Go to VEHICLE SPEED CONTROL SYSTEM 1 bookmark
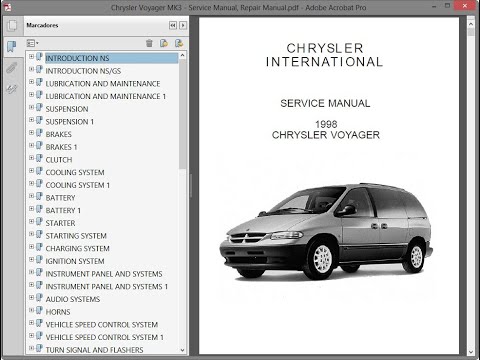This screenshot has width=480, height=360. [x=105, y=337]
